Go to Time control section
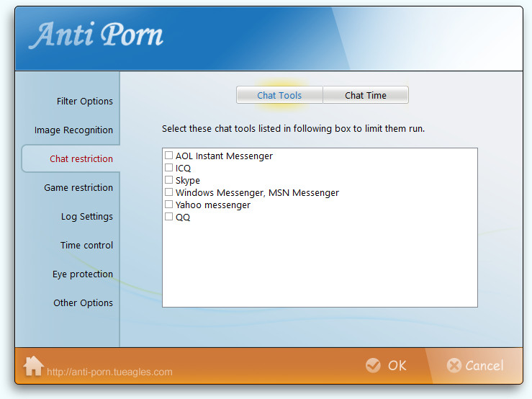Image resolution: width=532 pixels, height=399 pixels. pos(86,245)
